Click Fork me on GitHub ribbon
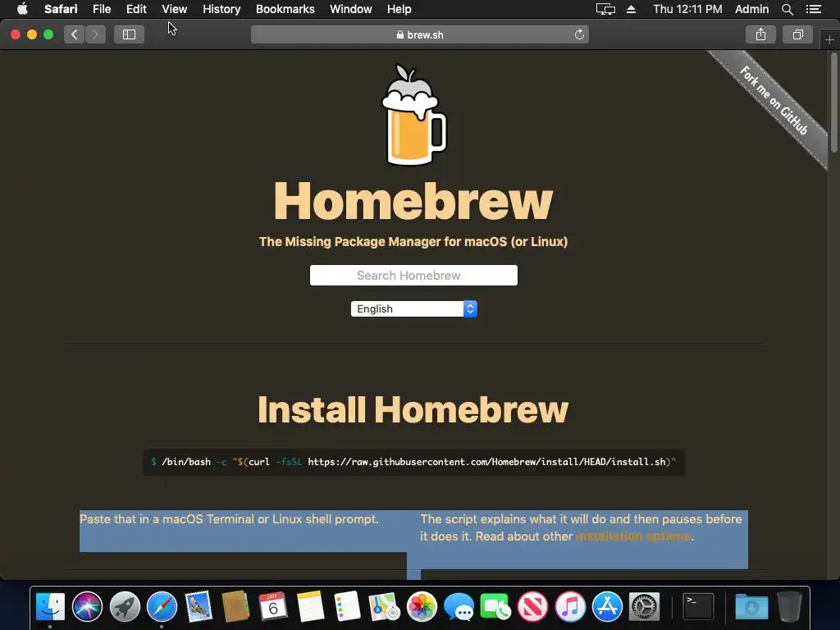 pyautogui.click(x=774, y=100)
